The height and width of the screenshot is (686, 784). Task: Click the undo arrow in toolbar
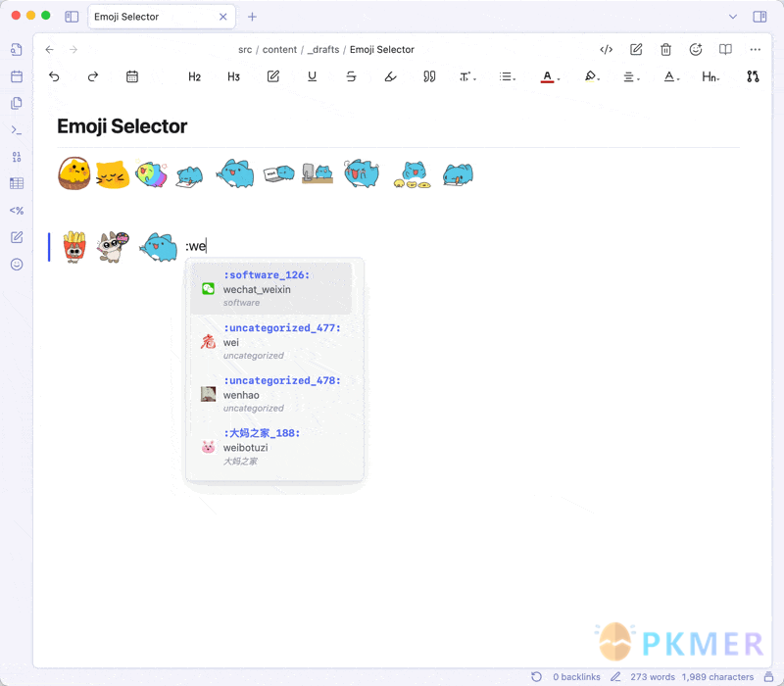tap(54, 76)
